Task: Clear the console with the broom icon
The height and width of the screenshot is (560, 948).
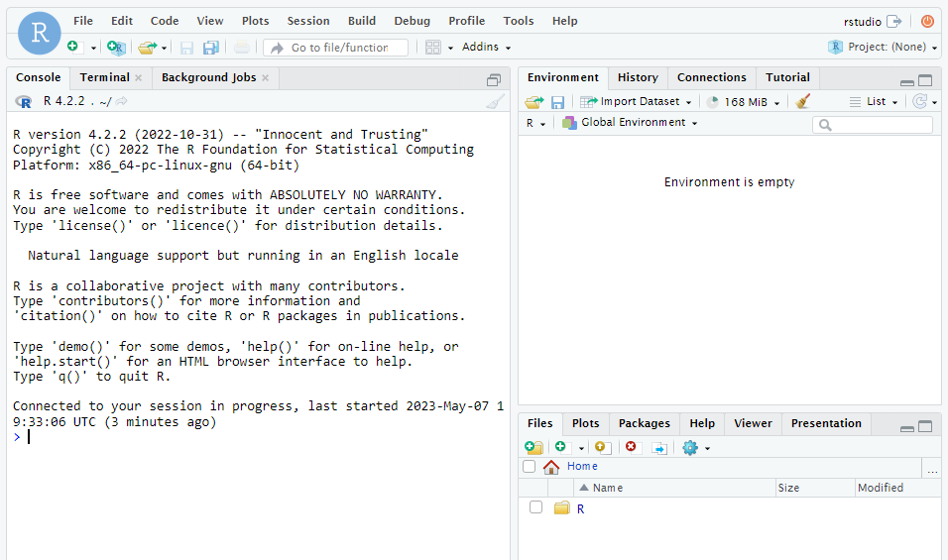Action: pos(495,101)
